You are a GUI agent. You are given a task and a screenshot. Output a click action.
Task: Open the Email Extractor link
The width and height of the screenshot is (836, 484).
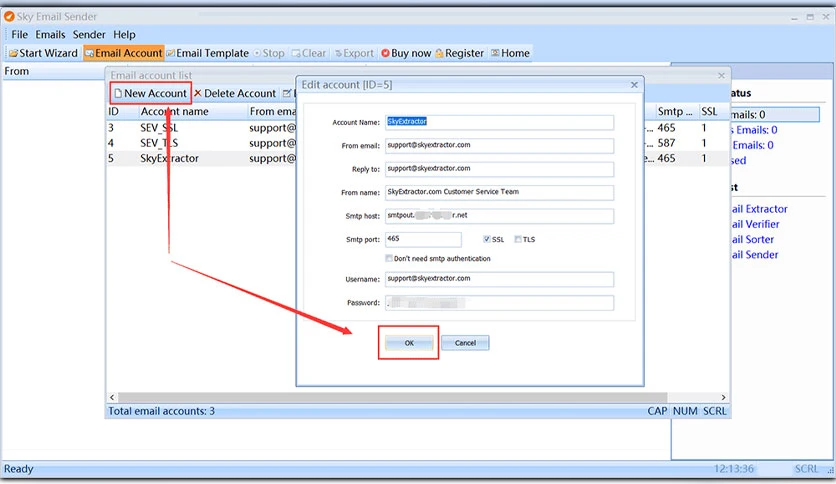[x=759, y=209]
